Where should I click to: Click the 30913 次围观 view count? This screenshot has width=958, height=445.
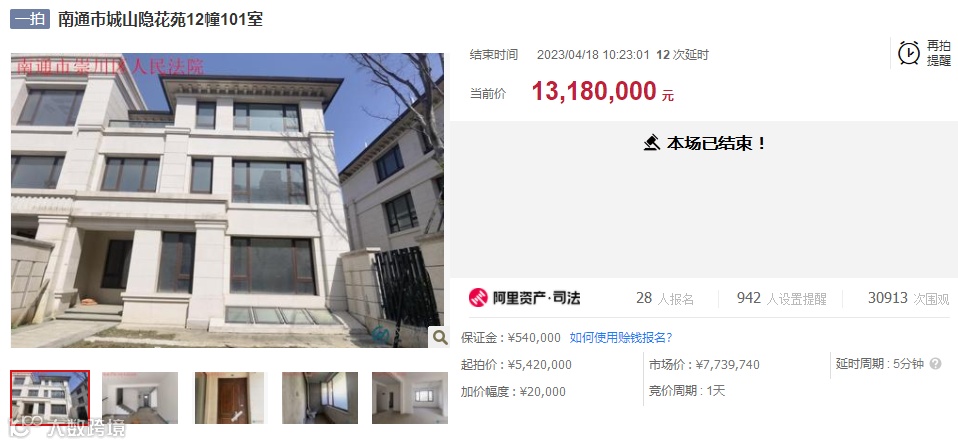pos(909,298)
